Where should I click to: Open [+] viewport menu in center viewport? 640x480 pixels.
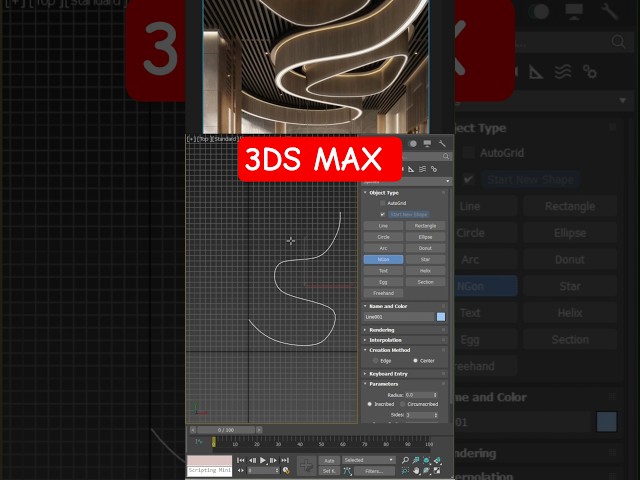(191, 139)
